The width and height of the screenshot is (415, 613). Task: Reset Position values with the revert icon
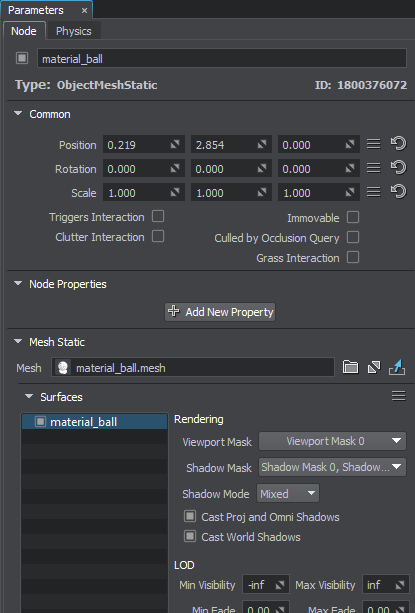[399, 144]
